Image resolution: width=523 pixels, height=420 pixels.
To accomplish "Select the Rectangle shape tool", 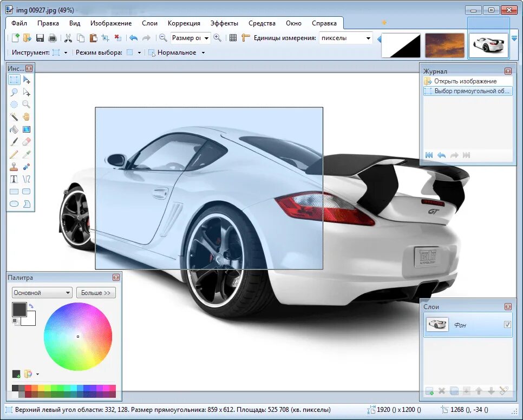I will 14,192.
